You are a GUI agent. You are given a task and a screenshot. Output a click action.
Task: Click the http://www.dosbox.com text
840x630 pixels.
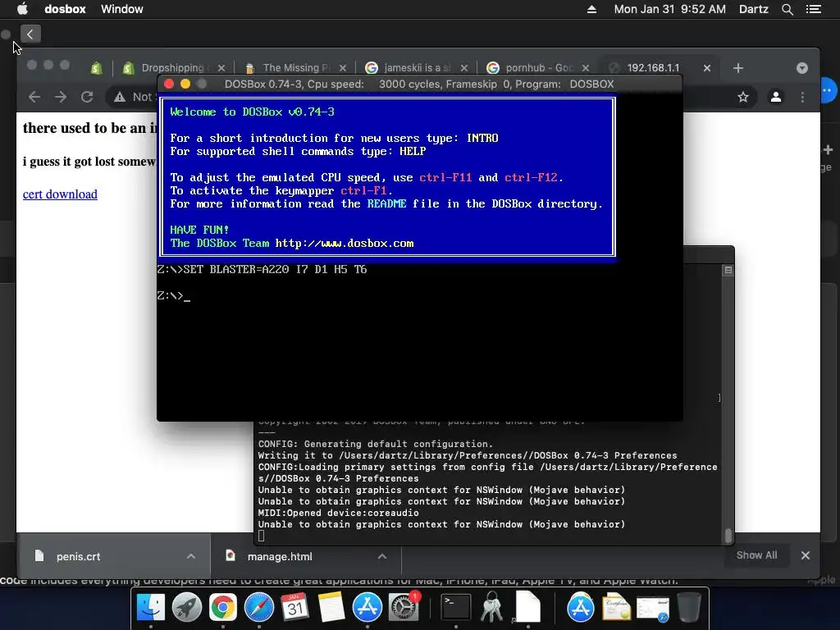[345, 243]
